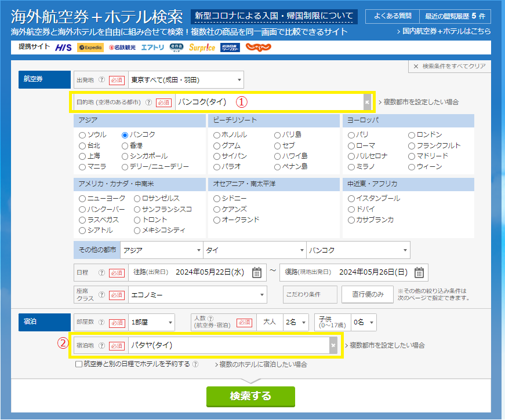
Task: Open calendar for 往路 departure date
Action: 257,273
